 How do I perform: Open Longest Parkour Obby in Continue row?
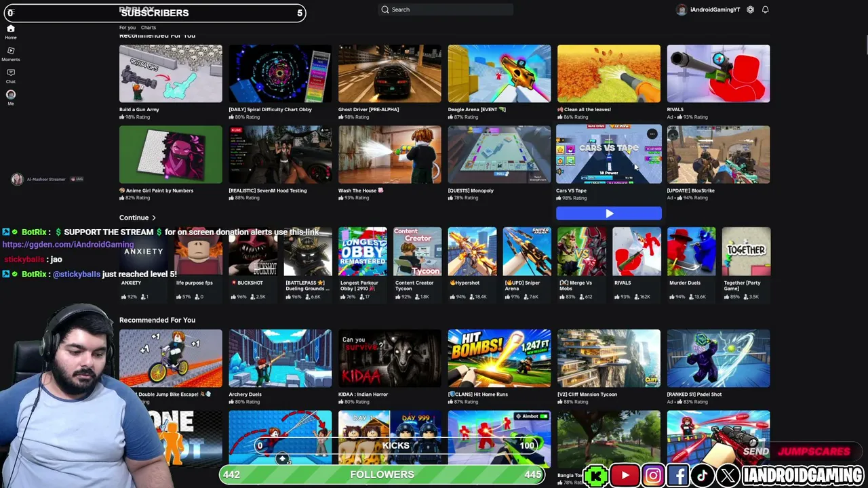point(363,251)
